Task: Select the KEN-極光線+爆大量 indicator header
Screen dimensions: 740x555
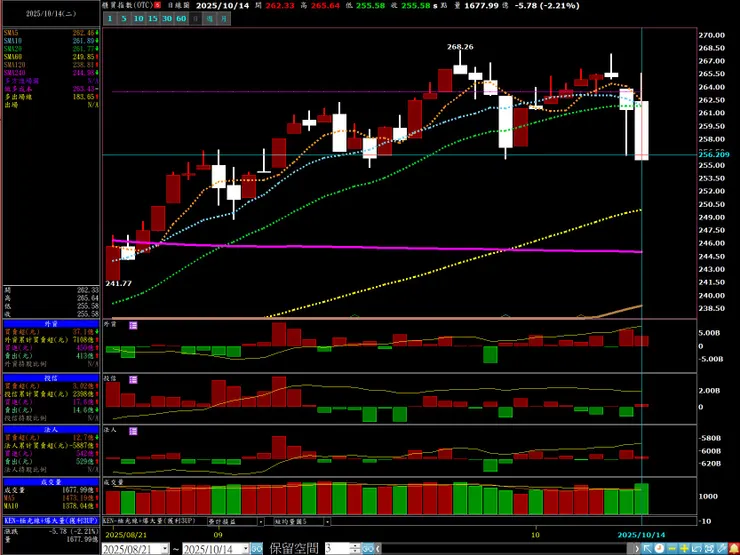Action: coord(51,521)
